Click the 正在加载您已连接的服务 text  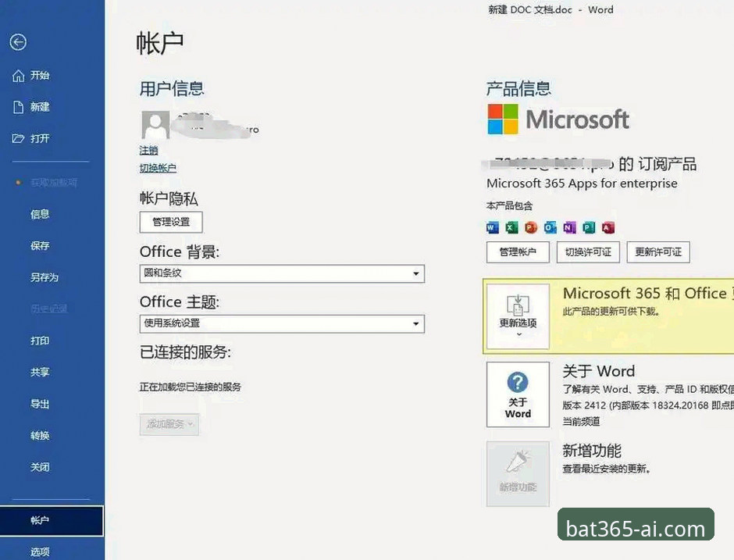(190, 387)
